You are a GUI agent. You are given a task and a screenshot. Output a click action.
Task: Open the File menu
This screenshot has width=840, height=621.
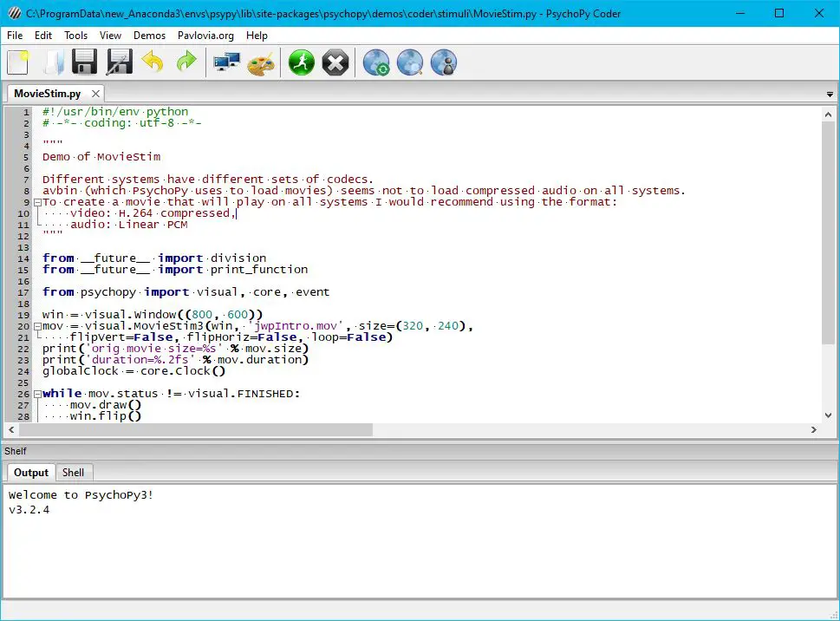coord(15,36)
